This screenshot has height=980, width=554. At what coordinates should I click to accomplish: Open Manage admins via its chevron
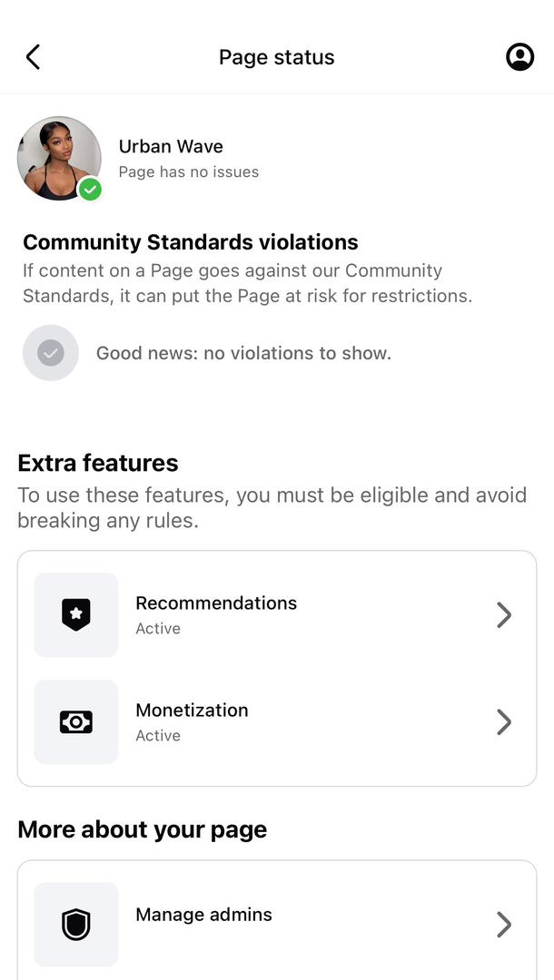[504, 925]
